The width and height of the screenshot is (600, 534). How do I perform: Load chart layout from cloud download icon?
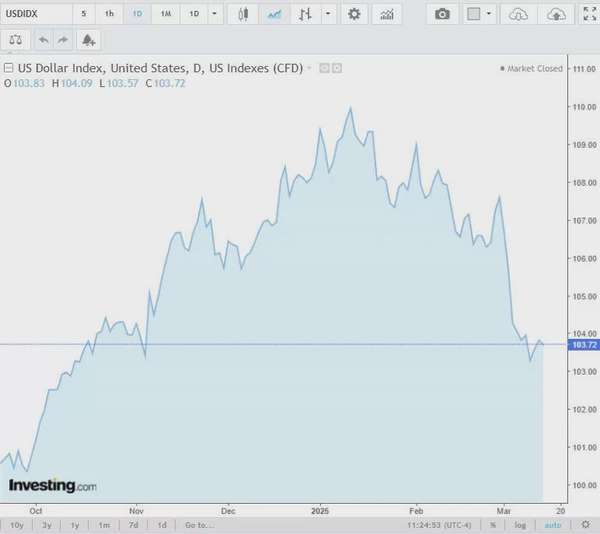point(518,14)
